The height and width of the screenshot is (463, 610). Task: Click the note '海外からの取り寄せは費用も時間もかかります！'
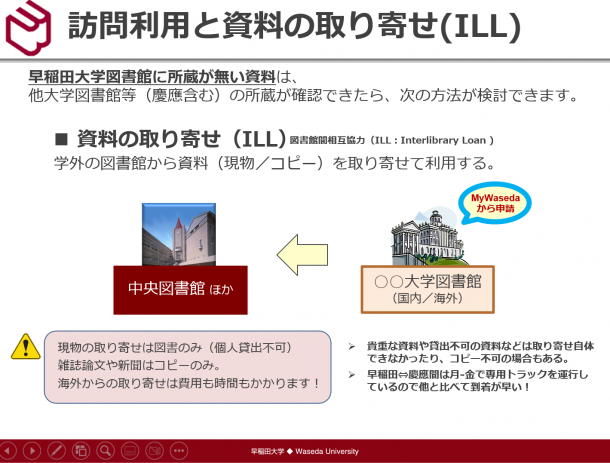tap(189, 383)
